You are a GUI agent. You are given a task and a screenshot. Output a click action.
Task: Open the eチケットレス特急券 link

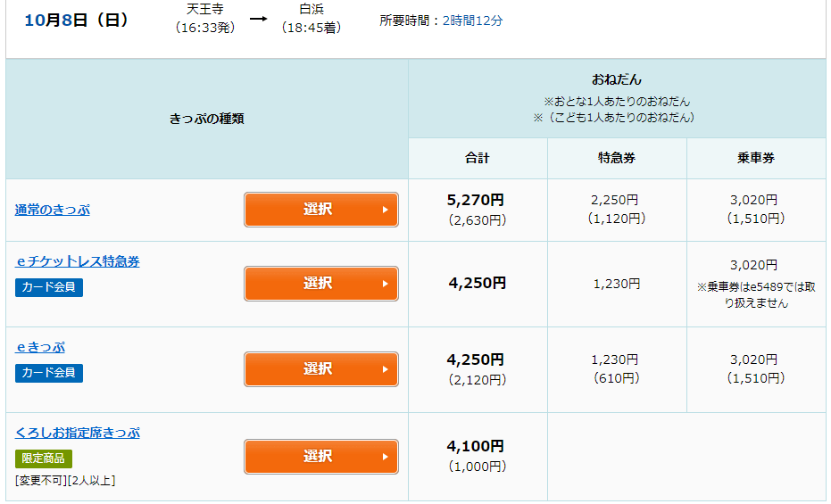78,261
